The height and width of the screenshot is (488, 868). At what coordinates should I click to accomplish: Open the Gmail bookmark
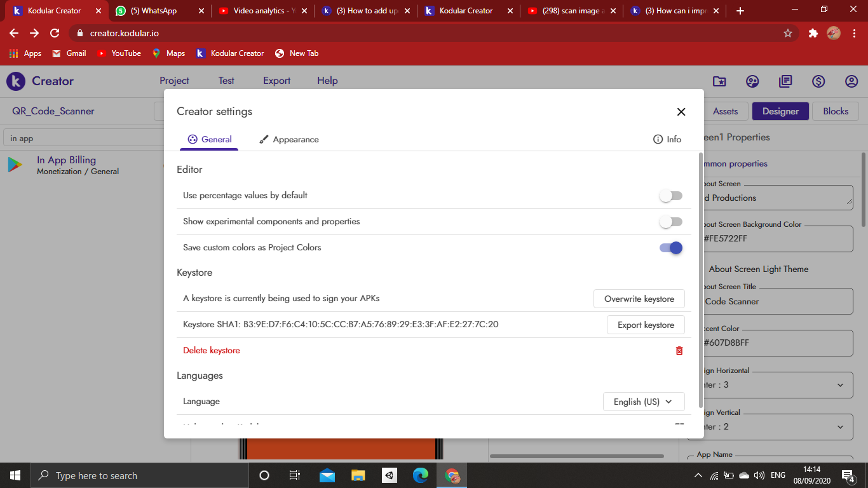(x=69, y=53)
